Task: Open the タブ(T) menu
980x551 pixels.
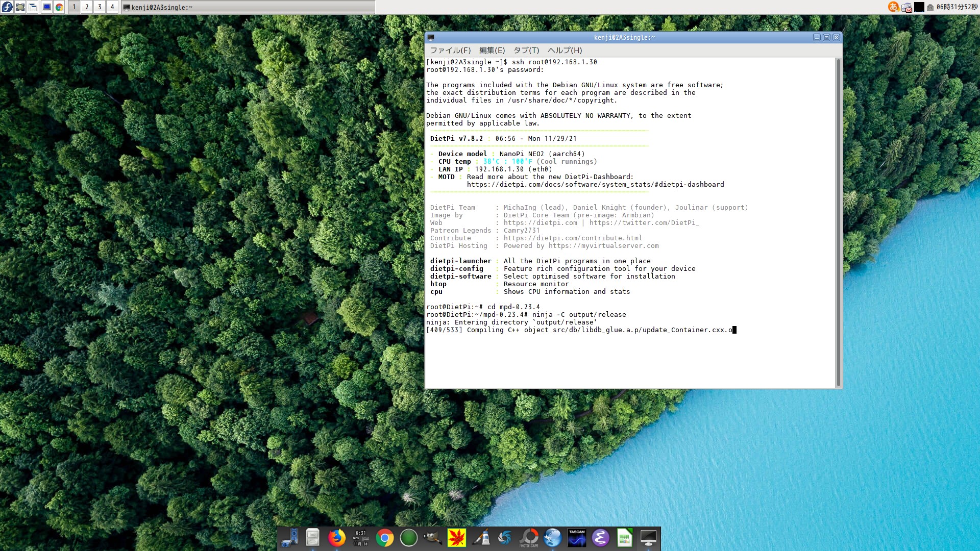Action: point(526,50)
